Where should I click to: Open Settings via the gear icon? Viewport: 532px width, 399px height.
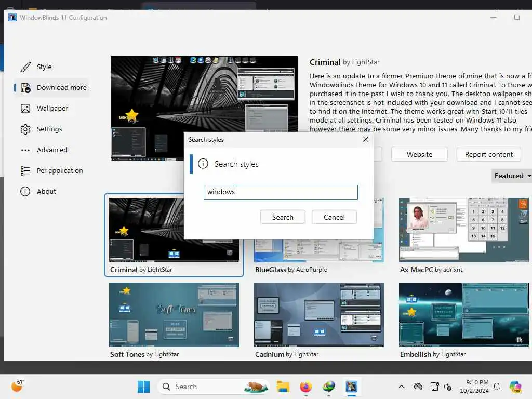coord(25,129)
